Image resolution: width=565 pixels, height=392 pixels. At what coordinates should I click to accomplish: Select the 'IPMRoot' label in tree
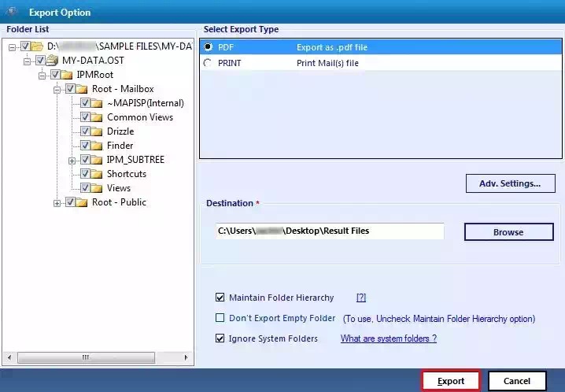tap(95, 75)
